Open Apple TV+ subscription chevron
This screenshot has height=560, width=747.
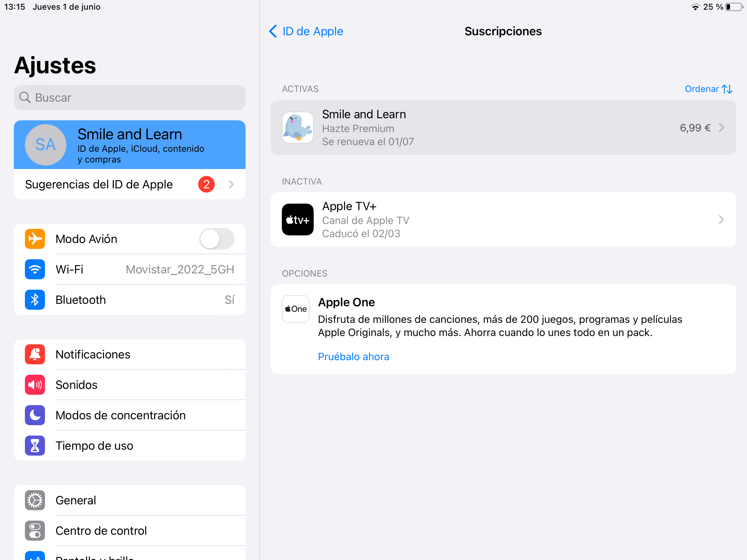click(721, 220)
